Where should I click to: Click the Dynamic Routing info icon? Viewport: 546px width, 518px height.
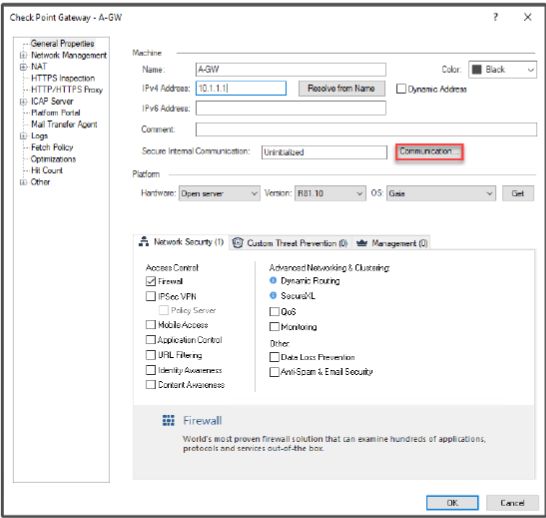[x=273, y=280]
